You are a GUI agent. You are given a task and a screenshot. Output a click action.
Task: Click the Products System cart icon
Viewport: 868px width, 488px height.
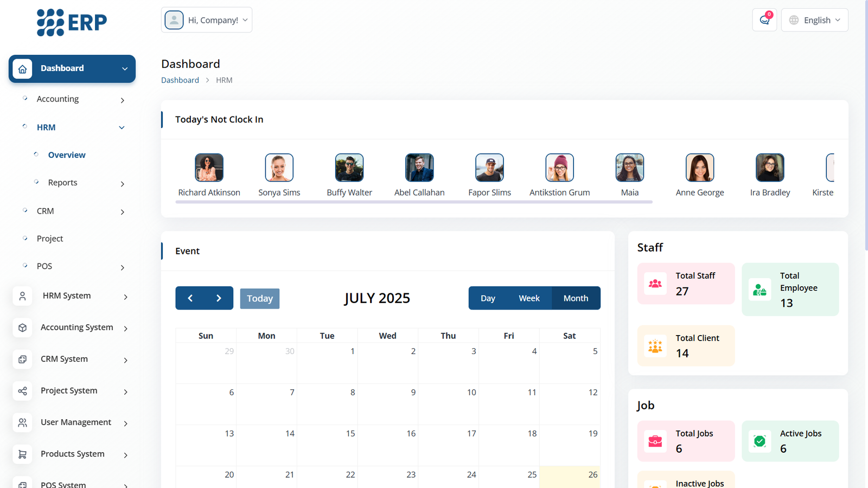click(x=22, y=454)
